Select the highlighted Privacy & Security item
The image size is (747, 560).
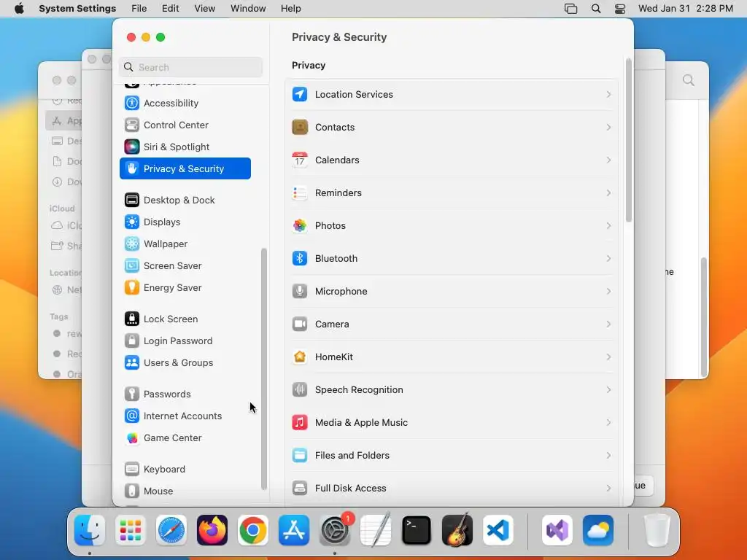point(185,168)
